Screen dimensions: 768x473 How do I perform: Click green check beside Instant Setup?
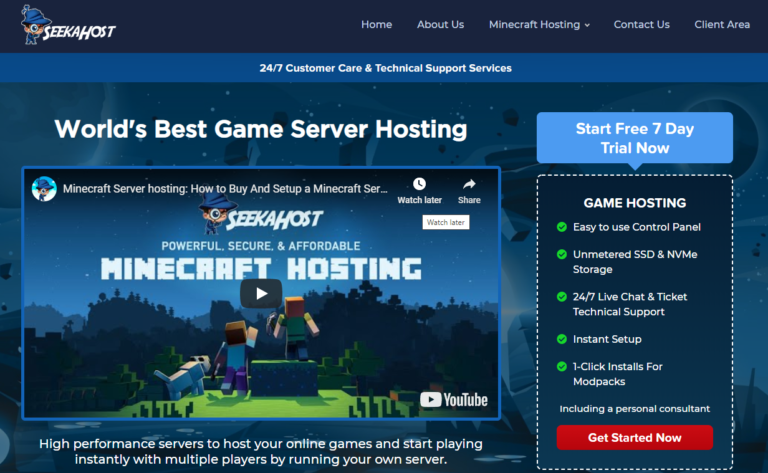pos(561,339)
